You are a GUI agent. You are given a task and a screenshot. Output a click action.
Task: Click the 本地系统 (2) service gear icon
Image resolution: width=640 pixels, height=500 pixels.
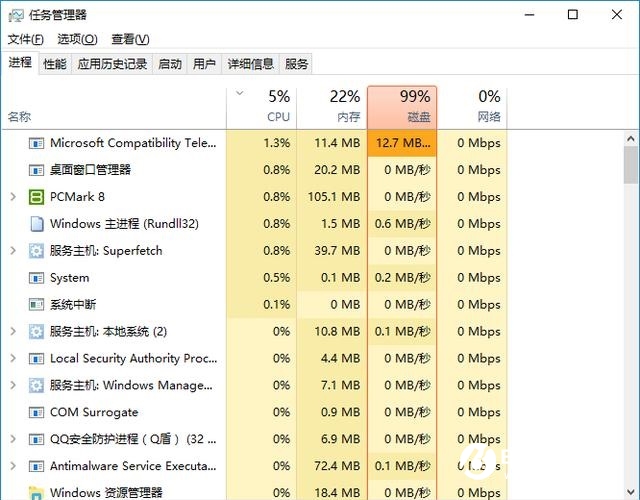pyautogui.click(x=36, y=331)
